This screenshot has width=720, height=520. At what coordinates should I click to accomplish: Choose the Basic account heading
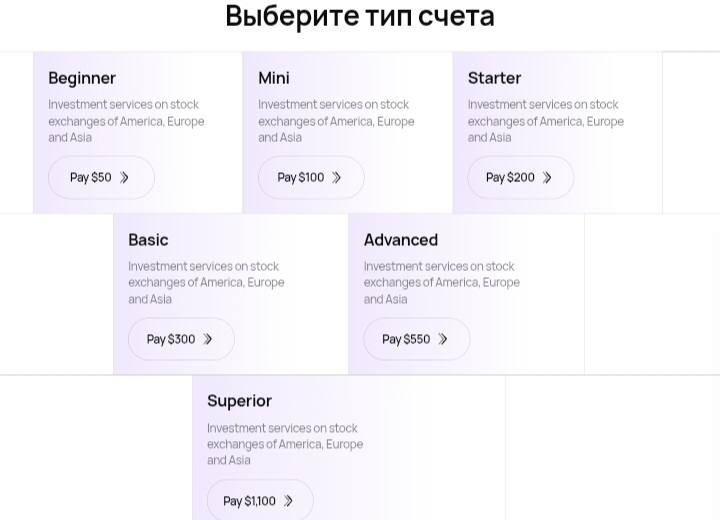(148, 240)
